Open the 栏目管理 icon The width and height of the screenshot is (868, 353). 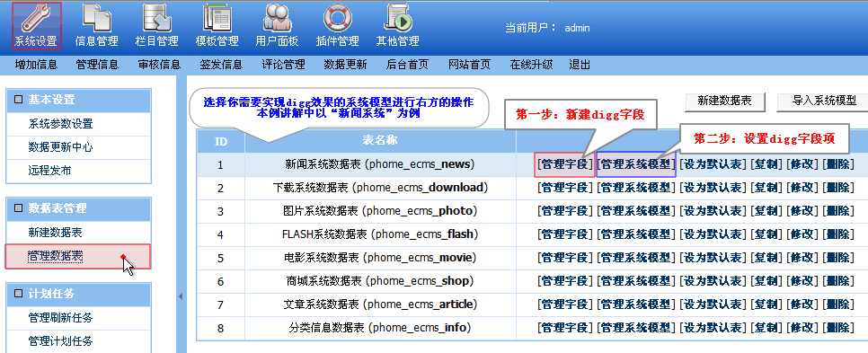[x=157, y=25]
